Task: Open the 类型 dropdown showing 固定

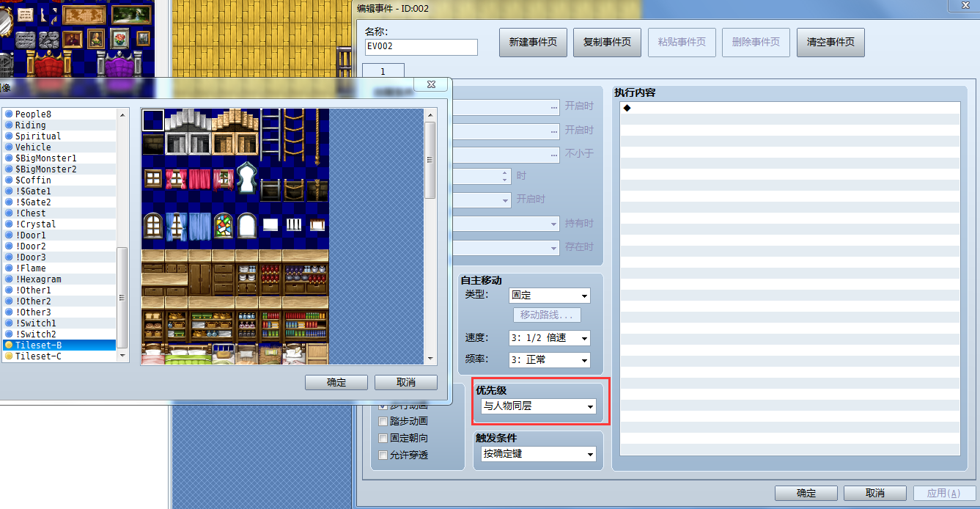Action: coord(550,296)
